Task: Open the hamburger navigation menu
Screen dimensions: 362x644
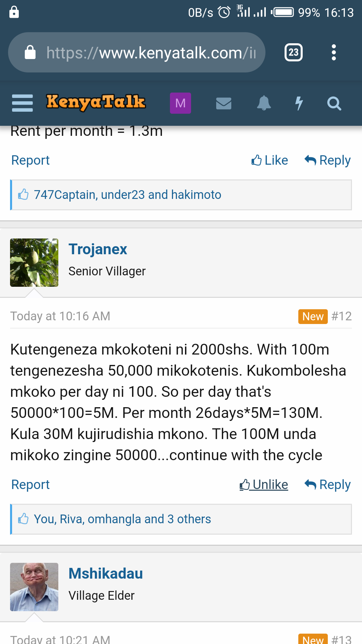Action: (22, 103)
